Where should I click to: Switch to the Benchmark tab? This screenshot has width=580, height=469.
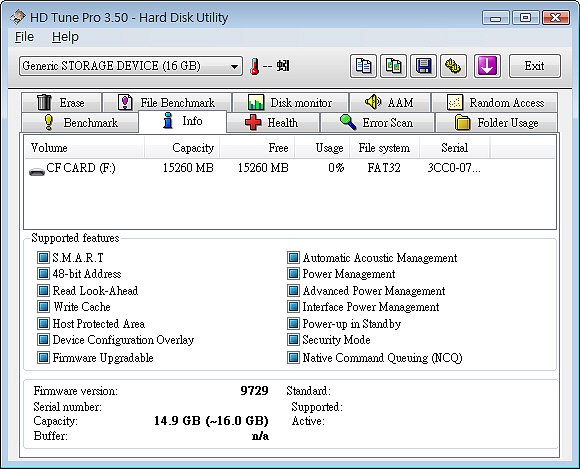click(x=80, y=122)
